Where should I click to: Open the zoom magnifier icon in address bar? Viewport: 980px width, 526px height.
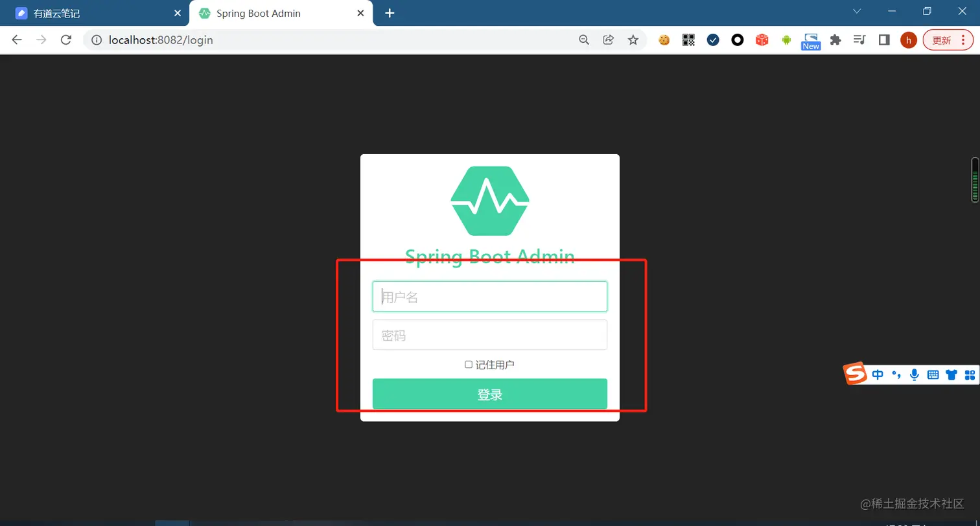point(584,40)
